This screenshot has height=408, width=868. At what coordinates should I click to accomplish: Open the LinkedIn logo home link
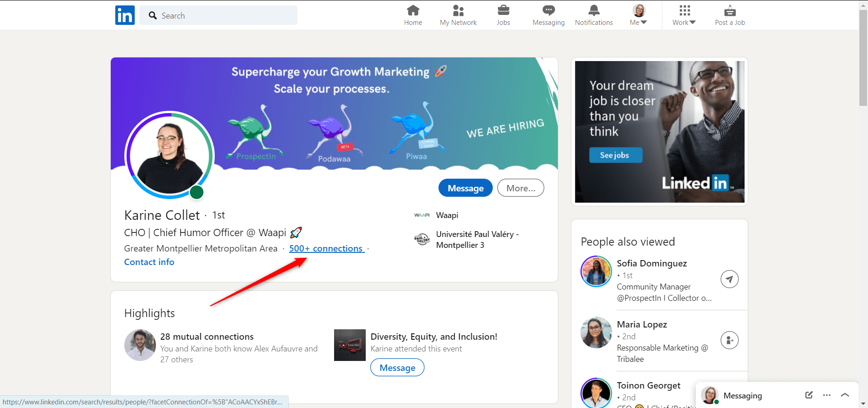click(125, 15)
